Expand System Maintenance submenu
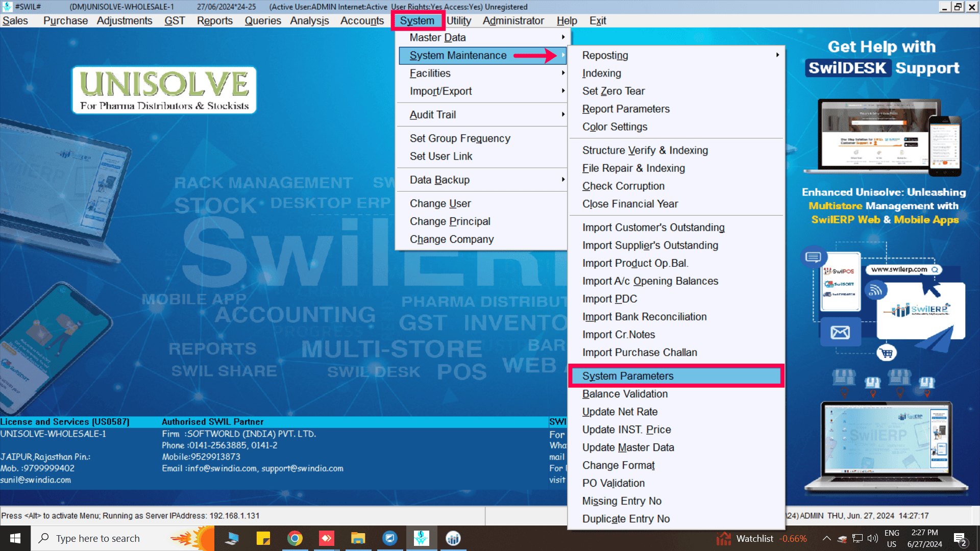This screenshot has width=980, height=551. (482, 56)
